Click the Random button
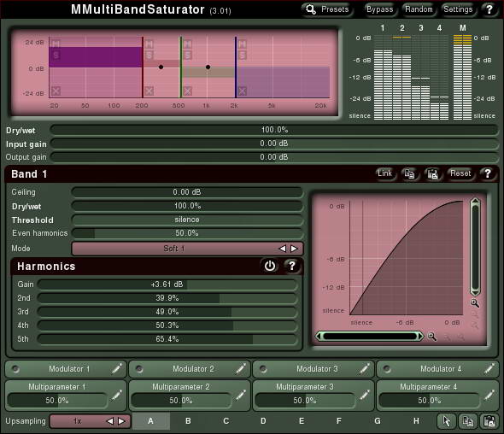Image resolution: width=504 pixels, height=434 pixels. tap(419, 9)
